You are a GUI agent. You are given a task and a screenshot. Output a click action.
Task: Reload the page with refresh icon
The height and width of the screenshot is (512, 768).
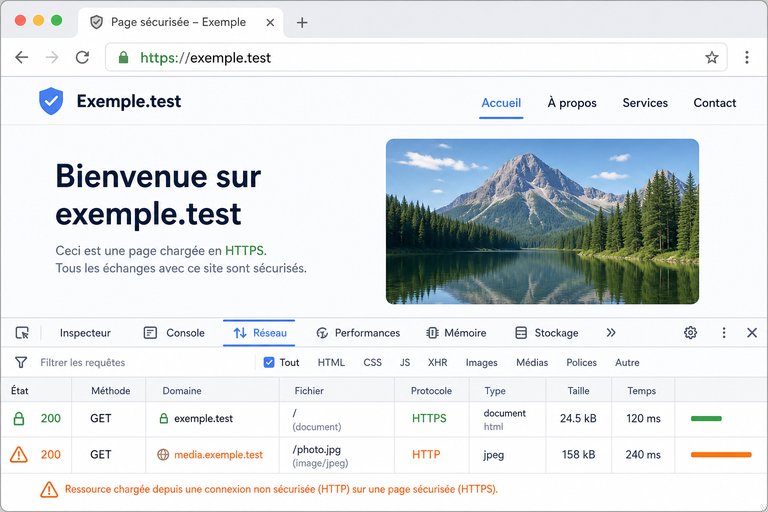[82, 58]
